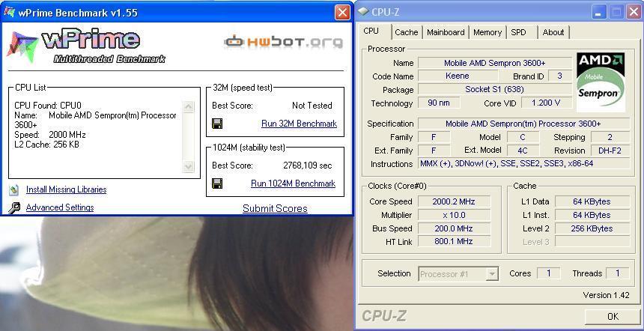Click the save icon in 1024M stability test
This screenshot has width=644, height=331.
tap(217, 183)
